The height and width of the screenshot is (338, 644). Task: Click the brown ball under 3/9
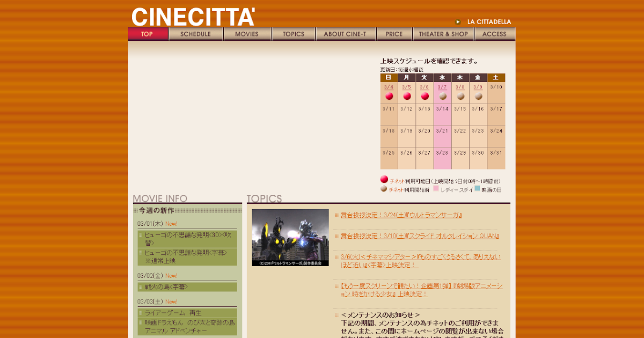pos(478,97)
